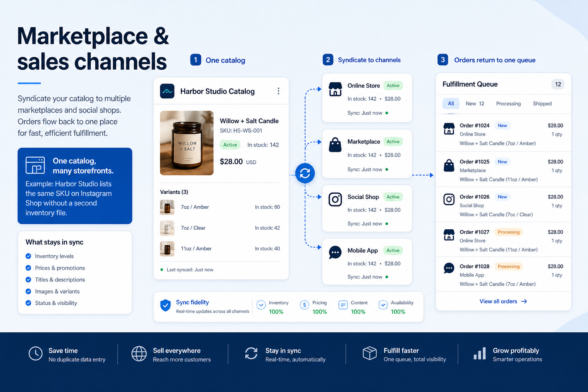Click the Pricing dollar sign icon
588x392 pixels.
pyautogui.click(x=304, y=305)
